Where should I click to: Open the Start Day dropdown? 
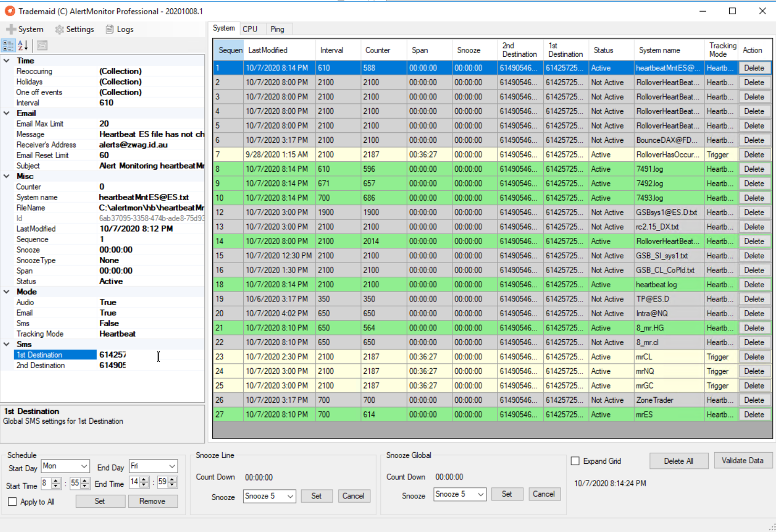(84, 466)
